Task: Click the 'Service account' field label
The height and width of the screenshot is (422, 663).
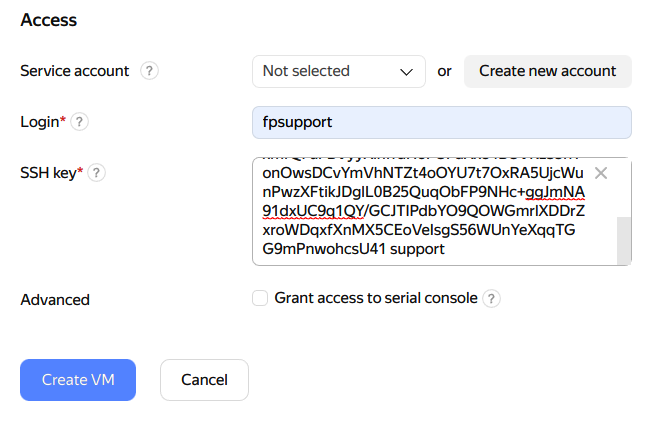Action: point(74,71)
